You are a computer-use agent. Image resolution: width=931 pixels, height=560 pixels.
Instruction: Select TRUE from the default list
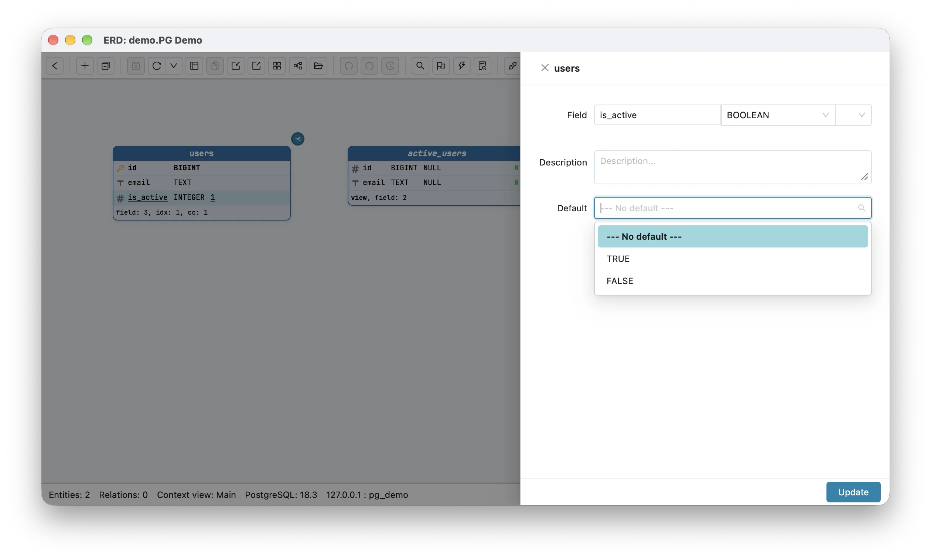[733, 259]
